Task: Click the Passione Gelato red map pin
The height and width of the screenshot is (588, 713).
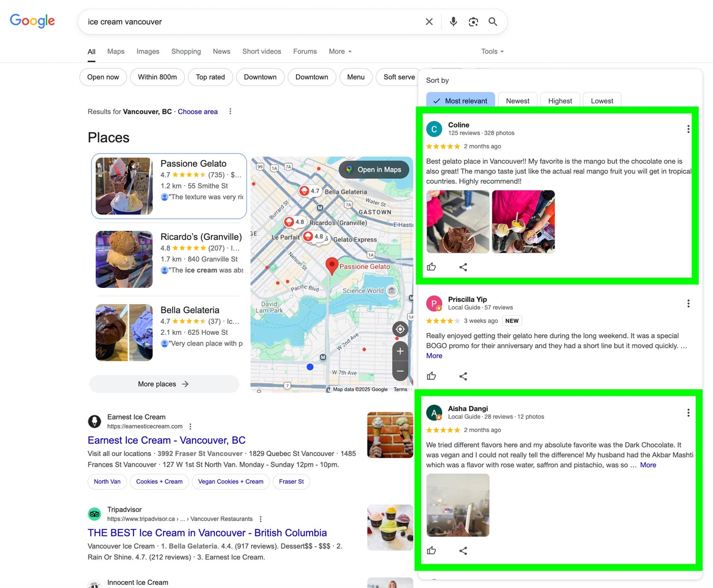Action: click(x=332, y=265)
